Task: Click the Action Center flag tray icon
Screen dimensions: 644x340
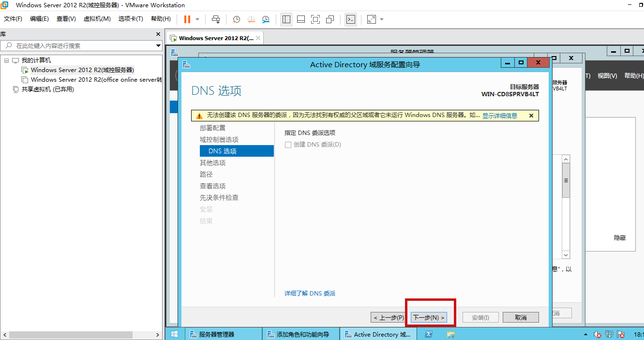Action: [620, 334]
